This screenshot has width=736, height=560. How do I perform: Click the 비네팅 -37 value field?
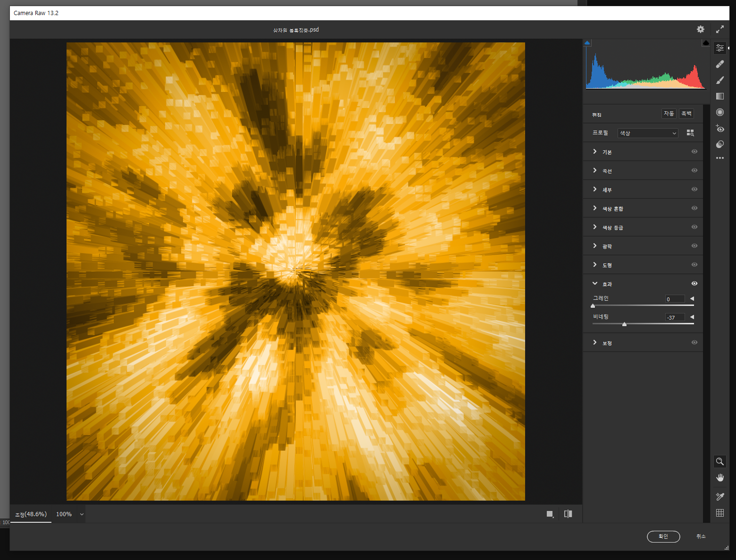pos(675,317)
